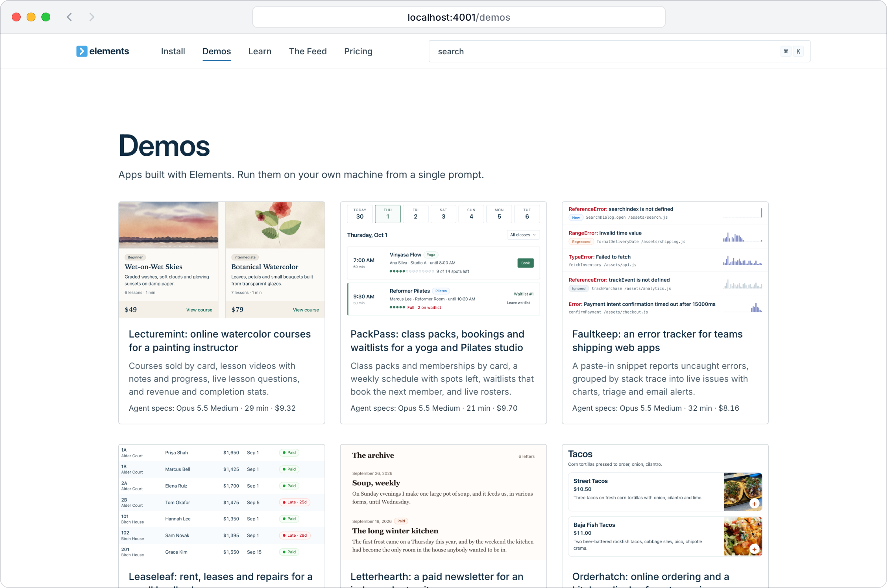Open PackPass demo title link
Viewport: 887px width, 588px height.
pyautogui.click(x=437, y=341)
